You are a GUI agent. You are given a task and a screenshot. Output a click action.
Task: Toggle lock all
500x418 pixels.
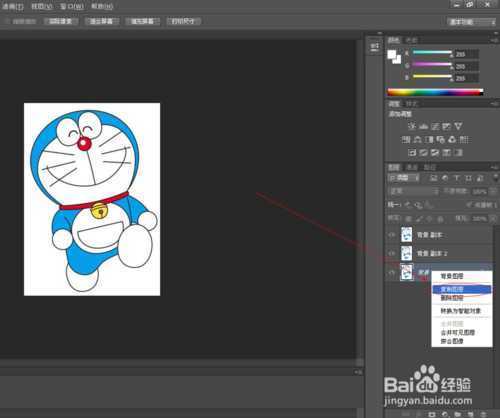pyautogui.click(x=440, y=219)
